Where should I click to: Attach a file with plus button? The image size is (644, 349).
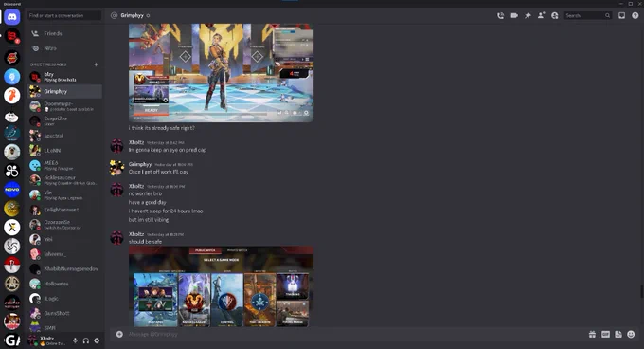click(x=119, y=334)
